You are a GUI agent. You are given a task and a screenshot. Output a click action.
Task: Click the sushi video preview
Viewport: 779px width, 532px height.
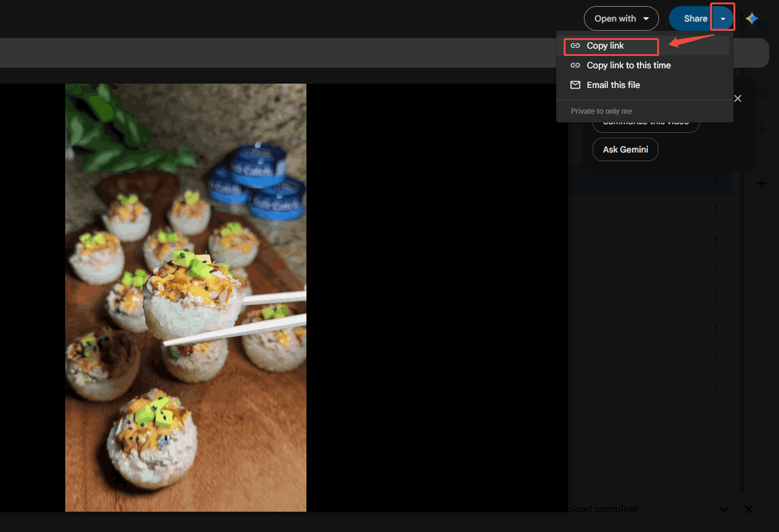(x=186, y=298)
